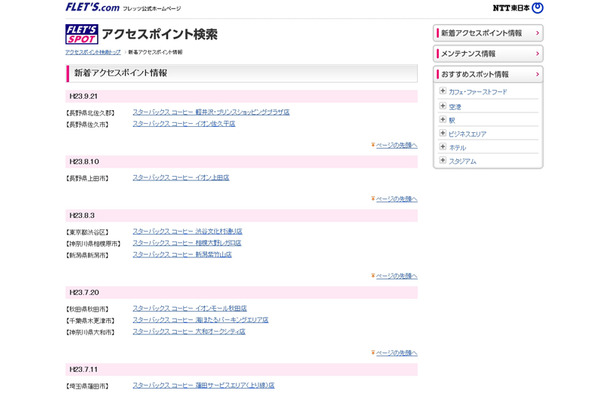Open the Starbucks link for 長野県北佐久郡
610x400 pixels.
pyautogui.click(x=211, y=112)
